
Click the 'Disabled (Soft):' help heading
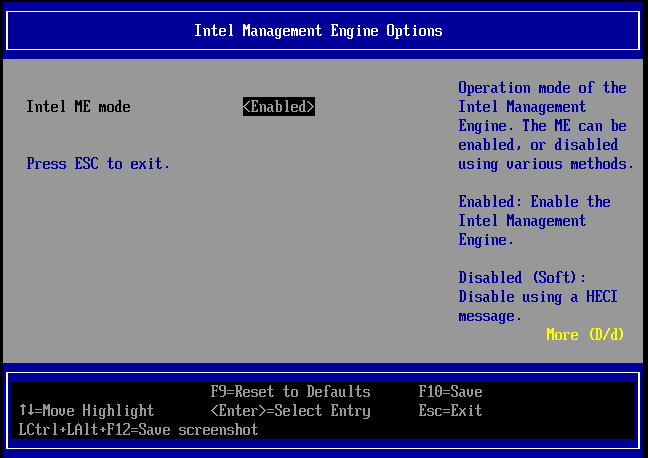[522, 278]
